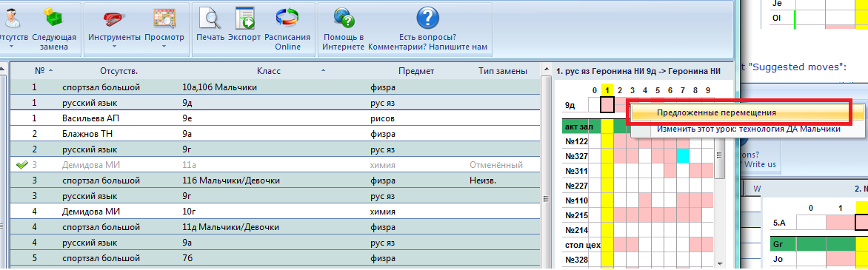Select row спортзал большой 11б Мальчики/Девочки
Image resolution: width=868 pixels, height=270 pixels.
point(275,180)
